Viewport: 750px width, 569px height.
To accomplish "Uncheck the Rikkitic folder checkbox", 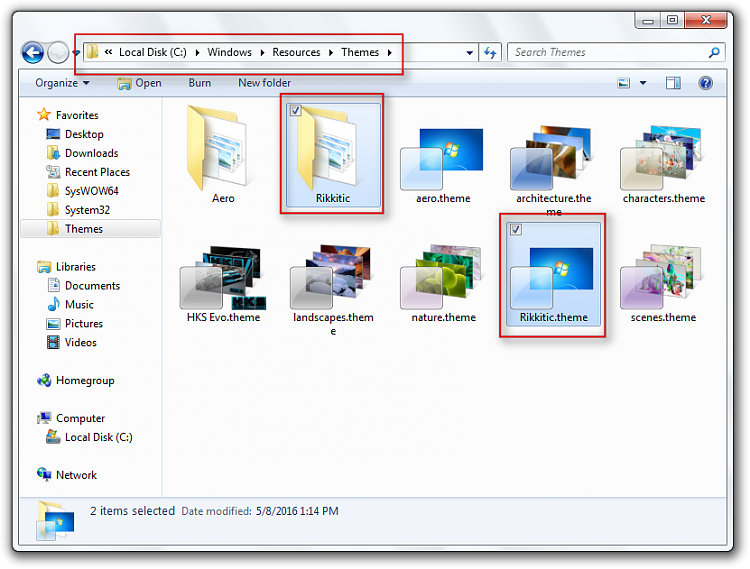I will (x=296, y=111).
